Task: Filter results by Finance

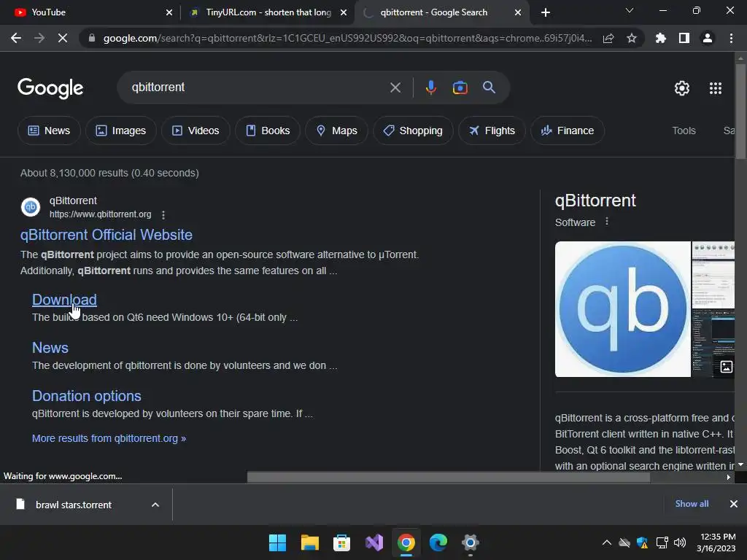Action: coord(568,131)
